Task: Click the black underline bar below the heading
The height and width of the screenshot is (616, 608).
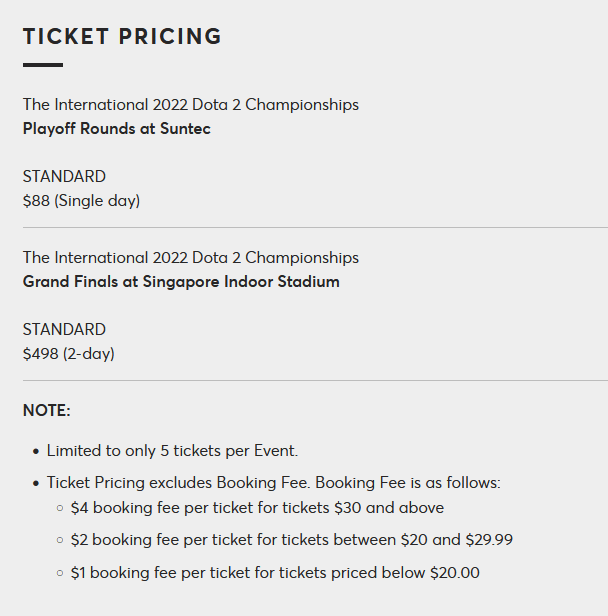Action: pos(43,65)
